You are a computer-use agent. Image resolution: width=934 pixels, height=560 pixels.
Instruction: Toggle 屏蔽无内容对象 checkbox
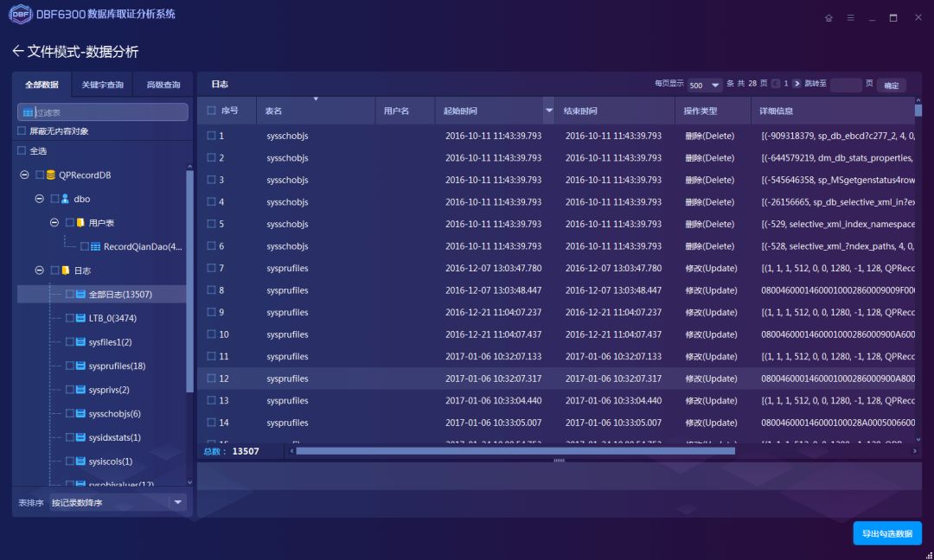[22, 130]
